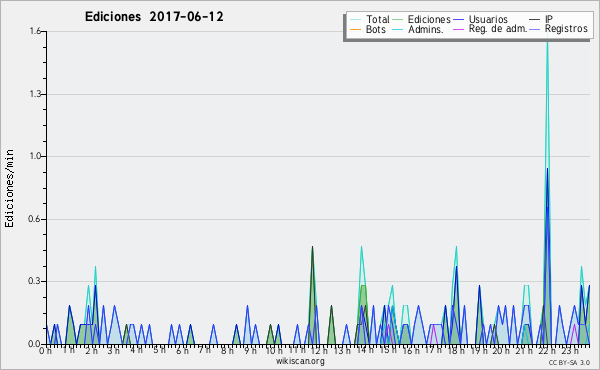The height and width of the screenshot is (370, 600).
Task: Click the '22 h' x-axis label
Action: (x=546, y=351)
